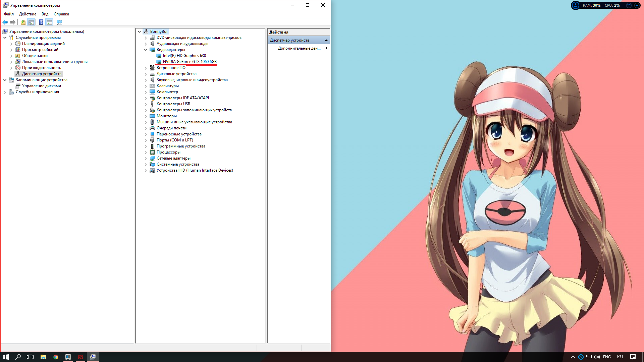644x362 pixels.
Task: Open taskbar Search magnifier
Action: (18, 357)
